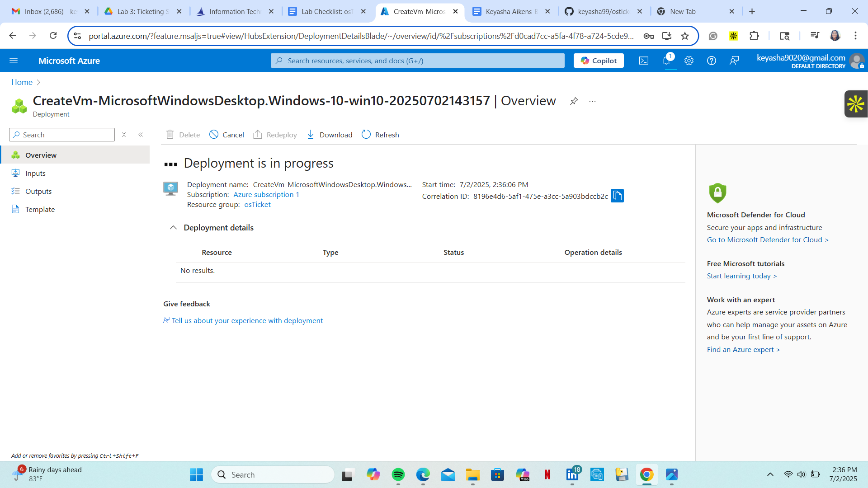
Task: Open the side green asterisk extension panel
Action: (x=856, y=104)
